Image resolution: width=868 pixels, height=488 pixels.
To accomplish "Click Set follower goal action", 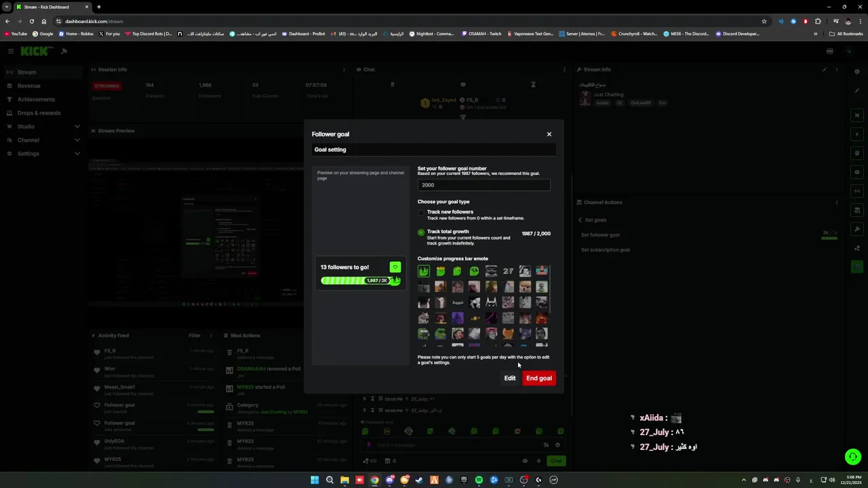I will 600,235.
